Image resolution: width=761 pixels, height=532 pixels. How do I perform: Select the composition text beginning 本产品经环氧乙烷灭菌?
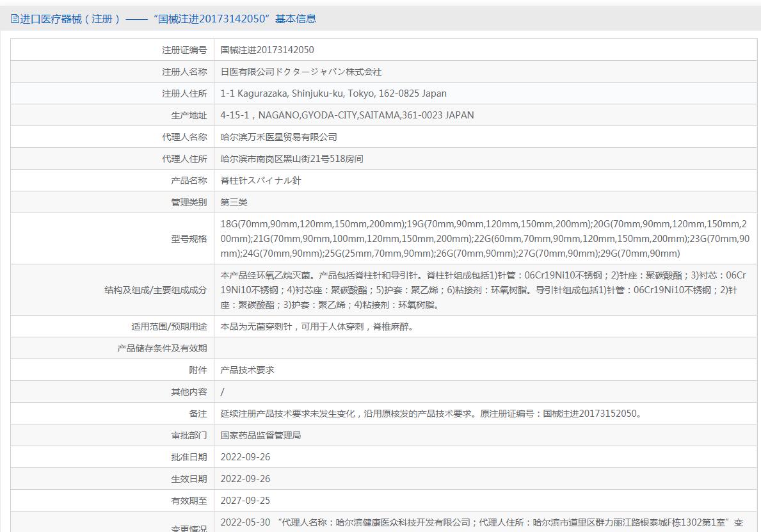483,290
